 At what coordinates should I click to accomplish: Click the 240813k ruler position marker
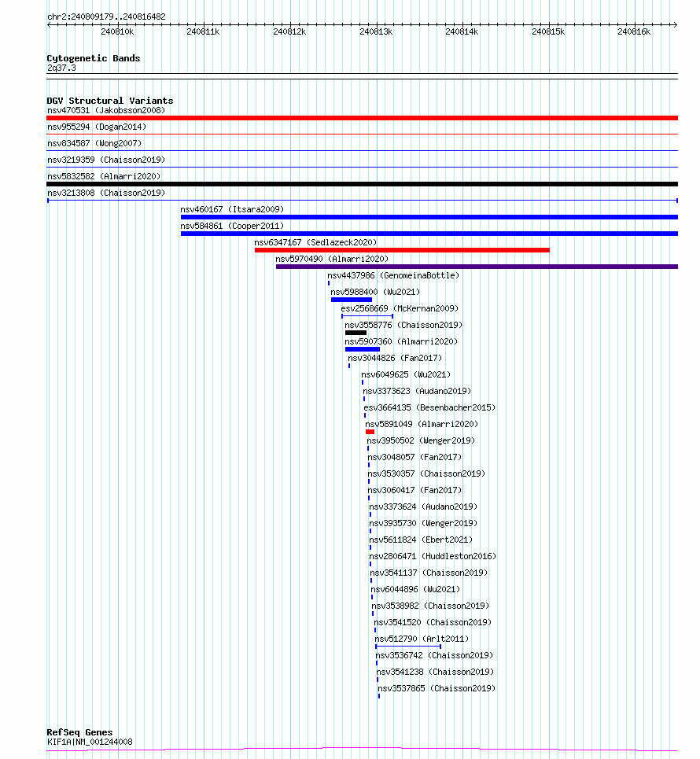pyautogui.click(x=376, y=31)
